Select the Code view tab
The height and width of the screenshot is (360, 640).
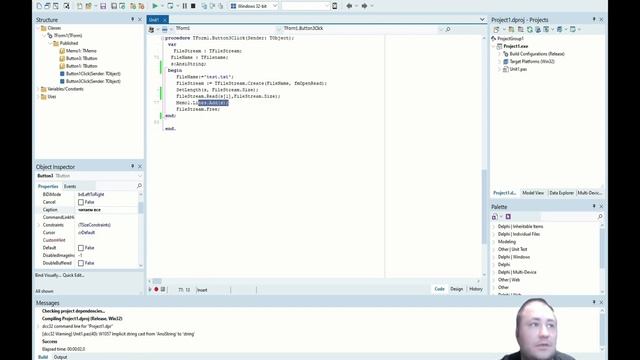(x=440, y=289)
